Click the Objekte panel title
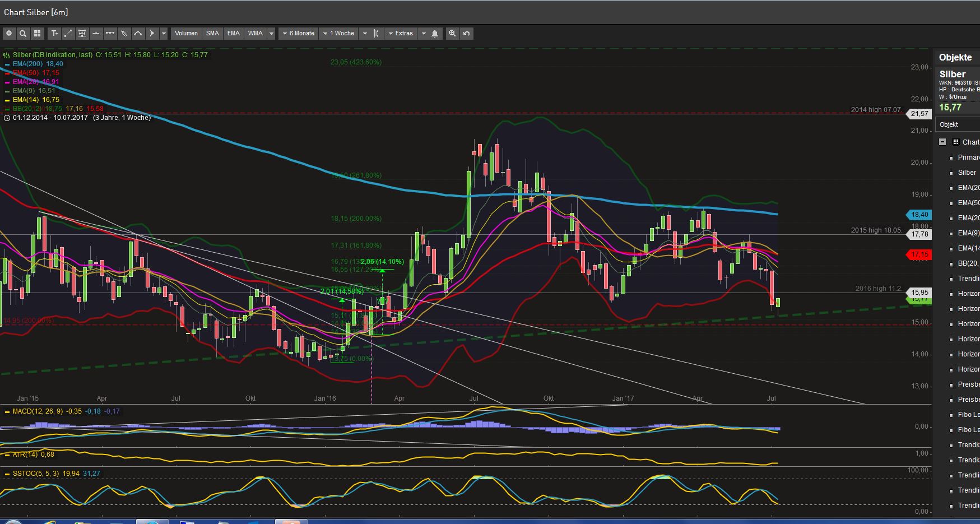Screen dimensions: 980x524 point(955,58)
